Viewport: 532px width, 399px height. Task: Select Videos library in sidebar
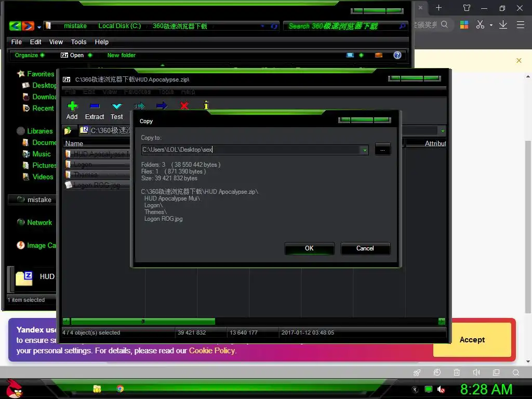[x=38, y=177]
